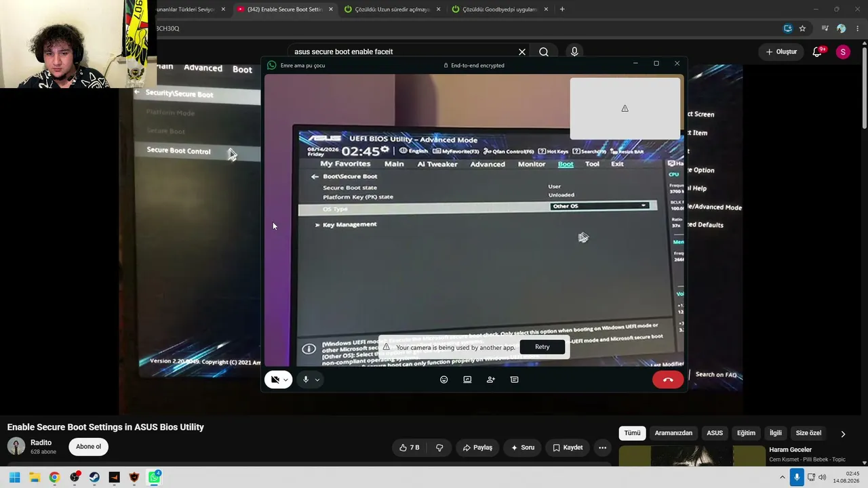This screenshot has height=488, width=868.
Task: Install app icon in Chrome address bar
Action: 788,28
